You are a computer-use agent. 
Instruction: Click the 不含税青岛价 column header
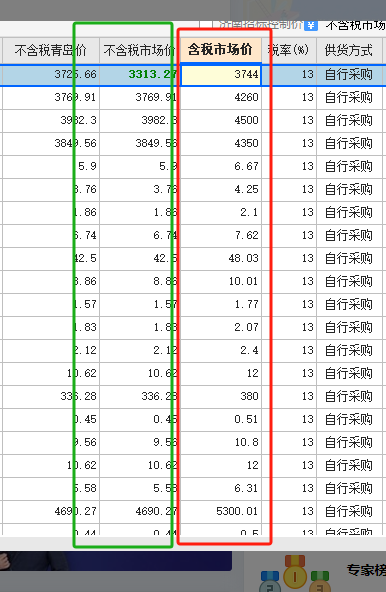tap(50, 50)
